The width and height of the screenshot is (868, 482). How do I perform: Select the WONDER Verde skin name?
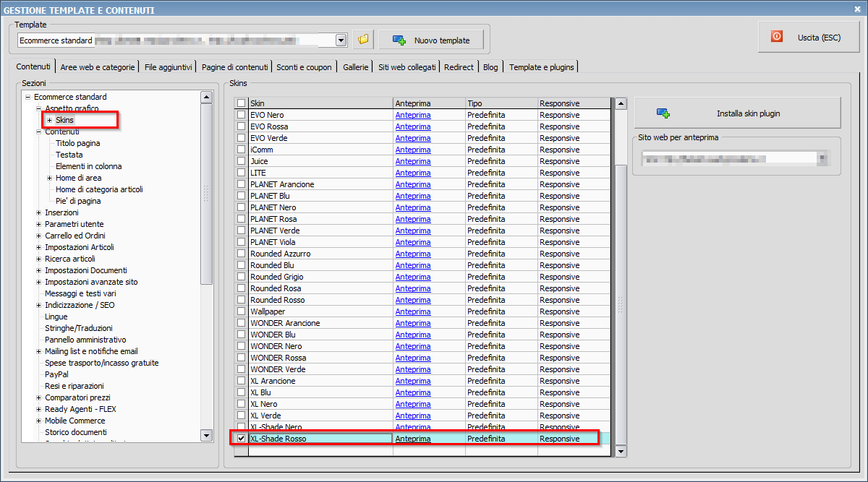click(x=278, y=369)
